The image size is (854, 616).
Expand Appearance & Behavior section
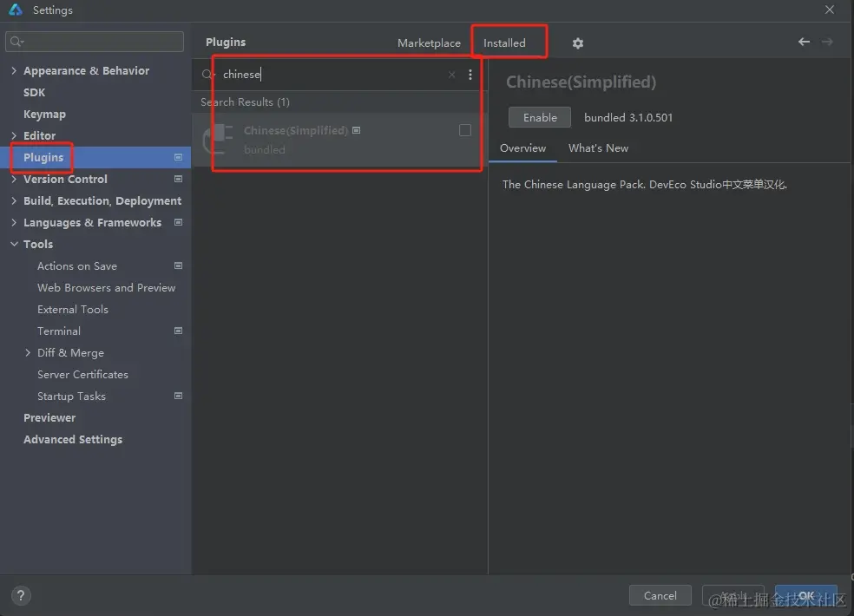[x=14, y=71]
